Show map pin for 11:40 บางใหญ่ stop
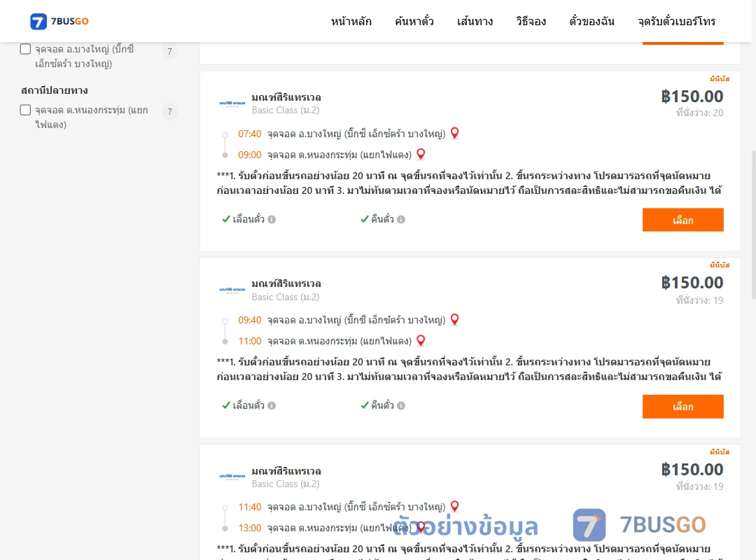Image resolution: width=756 pixels, height=560 pixels. coord(455,506)
